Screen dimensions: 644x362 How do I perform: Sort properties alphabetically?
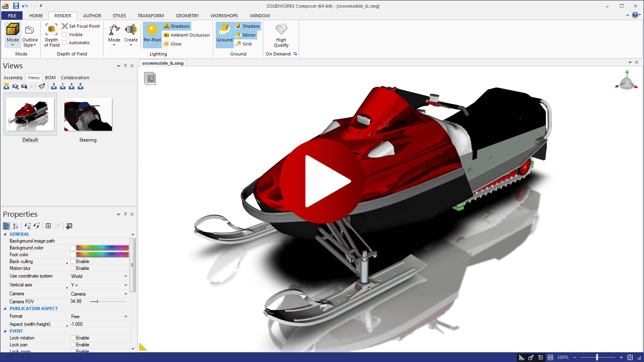16,226
